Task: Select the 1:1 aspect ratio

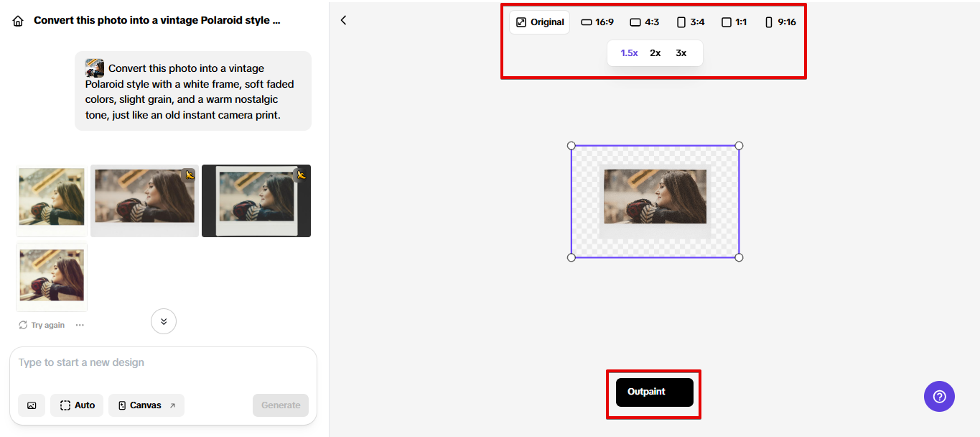Action: coord(734,22)
